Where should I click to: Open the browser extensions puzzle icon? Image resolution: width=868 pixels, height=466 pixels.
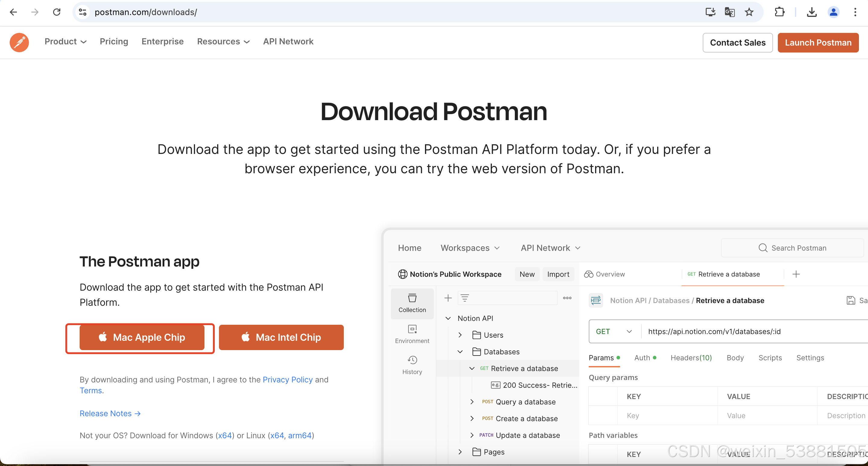(x=779, y=12)
